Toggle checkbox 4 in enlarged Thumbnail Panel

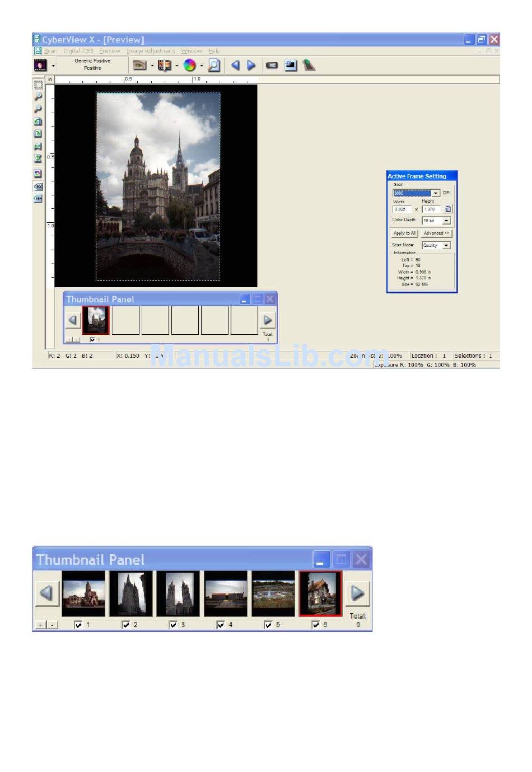(221, 625)
